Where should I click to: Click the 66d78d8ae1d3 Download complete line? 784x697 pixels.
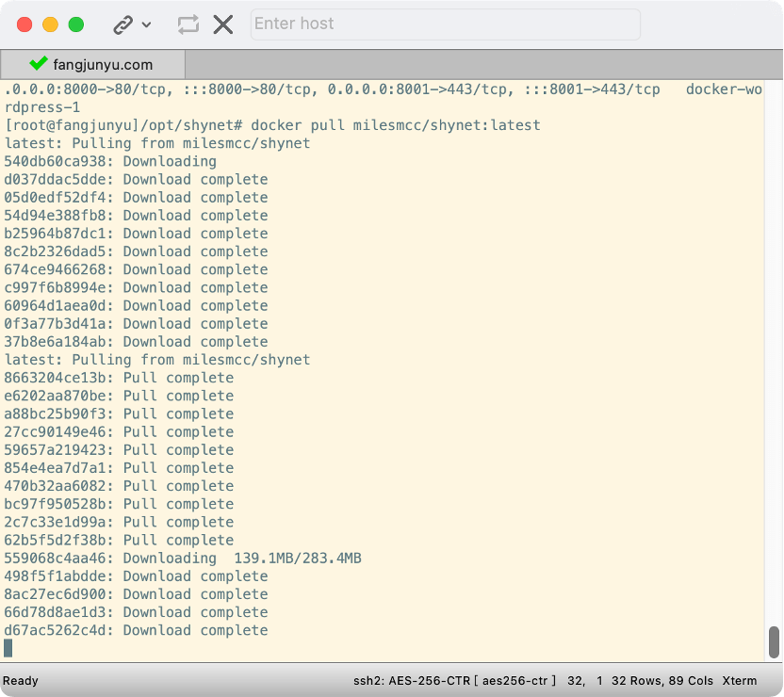(x=136, y=612)
